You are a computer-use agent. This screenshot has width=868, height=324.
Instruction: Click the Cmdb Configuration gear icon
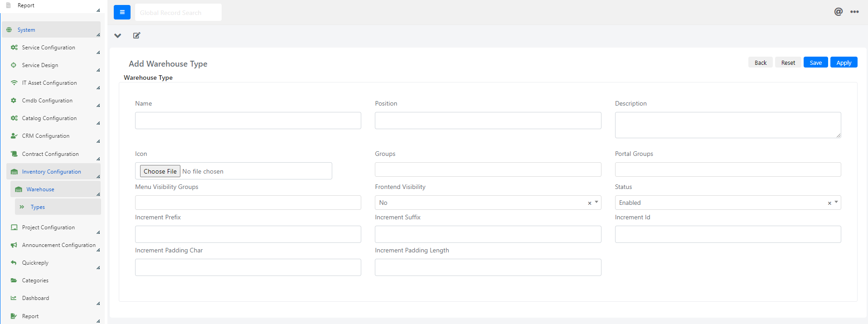pyautogui.click(x=14, y=100)
